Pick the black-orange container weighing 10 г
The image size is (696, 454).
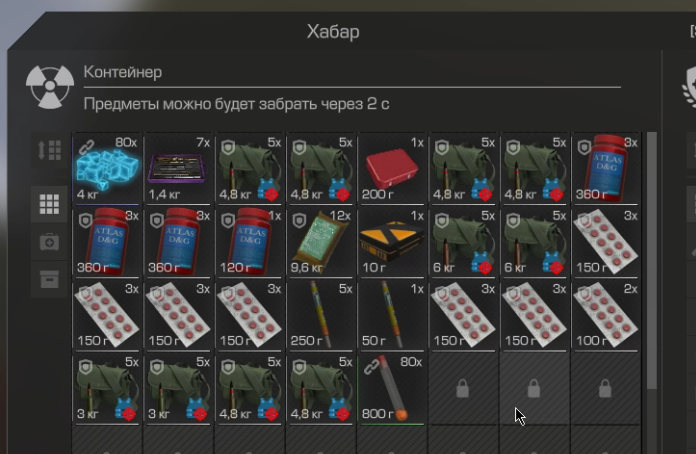(x=392, y=242)
